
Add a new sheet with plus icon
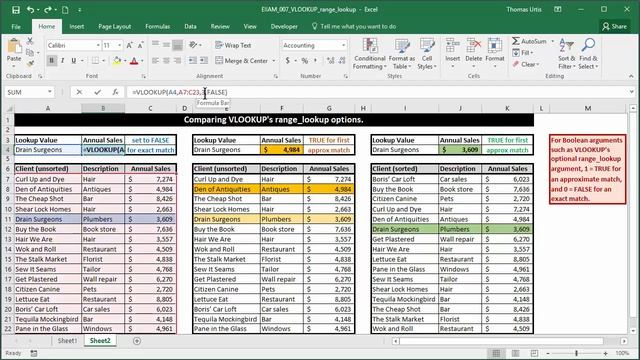coord(137,341)
